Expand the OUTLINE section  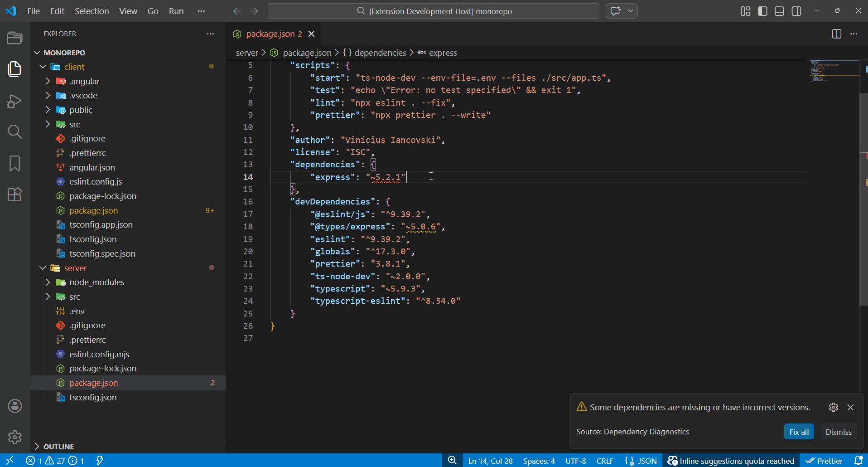(x=37, y=447)
